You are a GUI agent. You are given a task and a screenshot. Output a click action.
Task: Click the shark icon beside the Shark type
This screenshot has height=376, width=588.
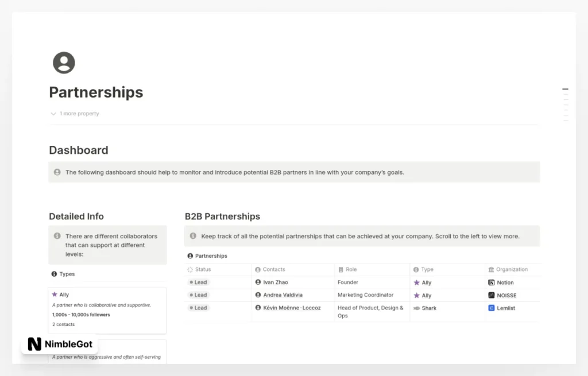tap(417, 308)
